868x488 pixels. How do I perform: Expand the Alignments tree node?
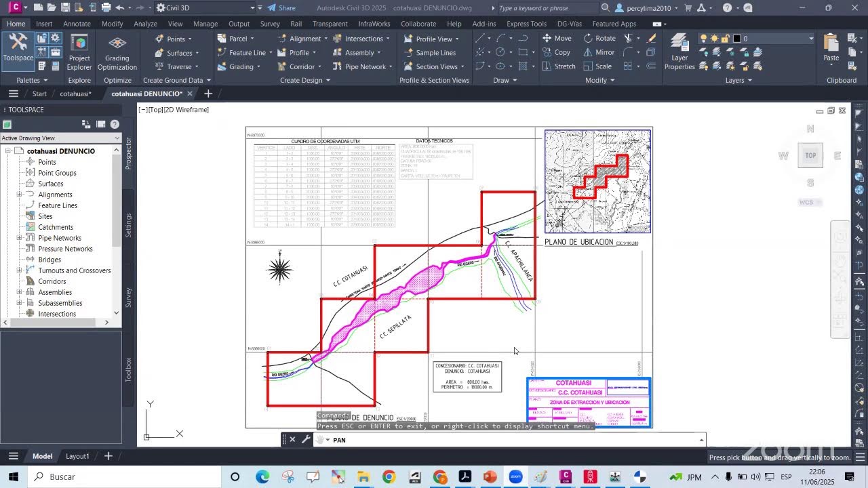click(20, 195)
